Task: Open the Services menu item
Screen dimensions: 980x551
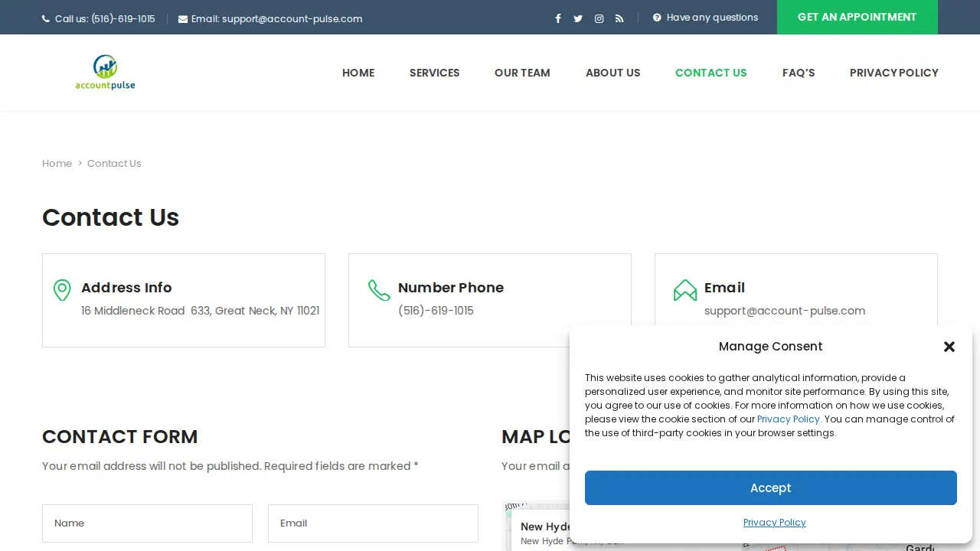Action: tap(435, 73)
